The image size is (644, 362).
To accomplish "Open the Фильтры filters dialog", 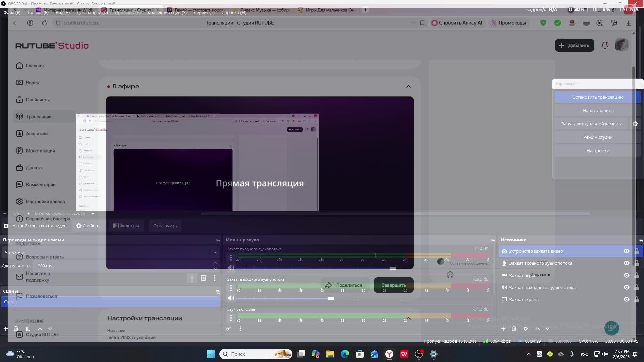I will click(x=126, y=226).
